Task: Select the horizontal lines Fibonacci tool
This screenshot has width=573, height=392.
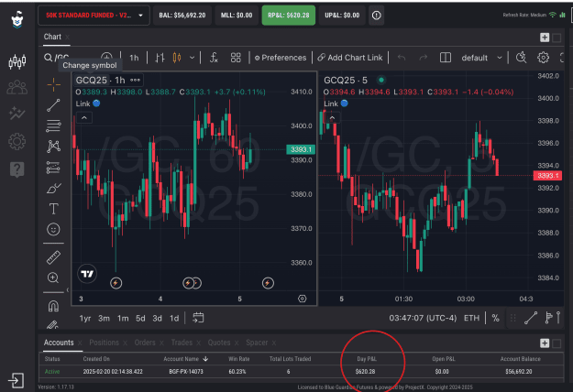Action: pyautogui.click(x=54, y=125)
